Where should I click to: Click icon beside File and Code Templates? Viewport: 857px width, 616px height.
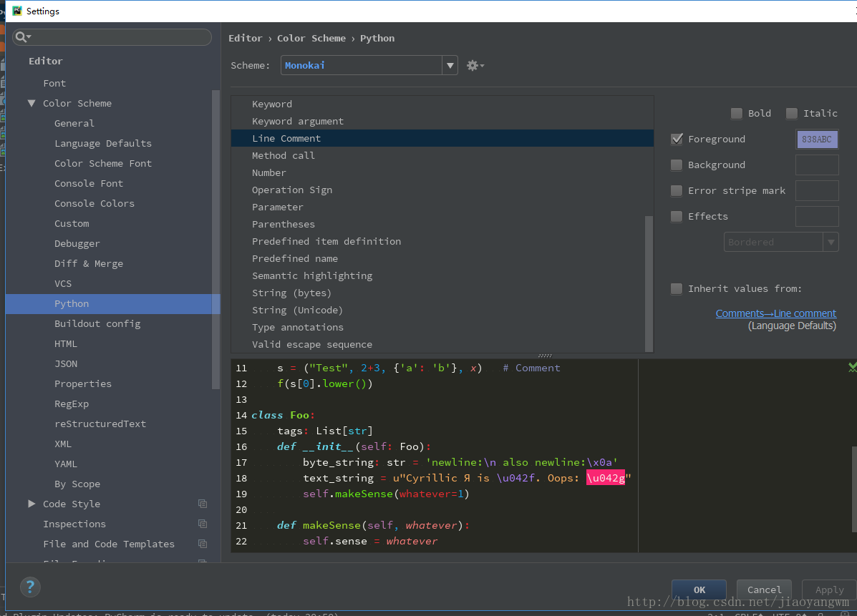[203, 544]
